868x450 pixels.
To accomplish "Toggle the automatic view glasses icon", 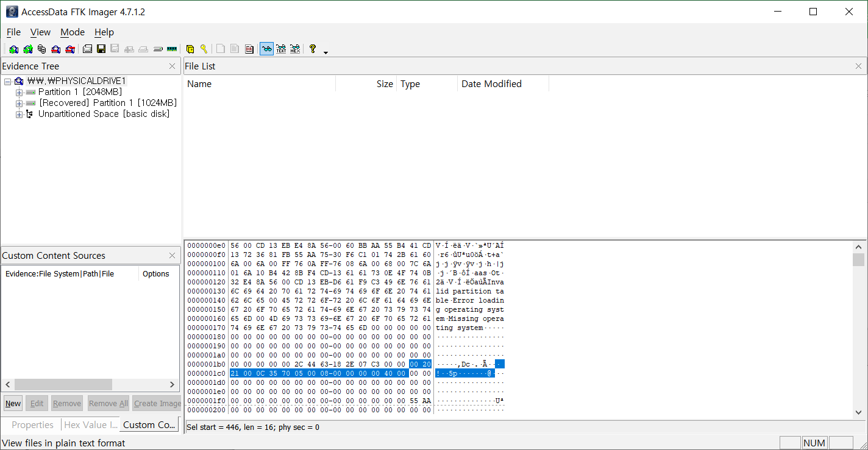I will pos(266,49).
